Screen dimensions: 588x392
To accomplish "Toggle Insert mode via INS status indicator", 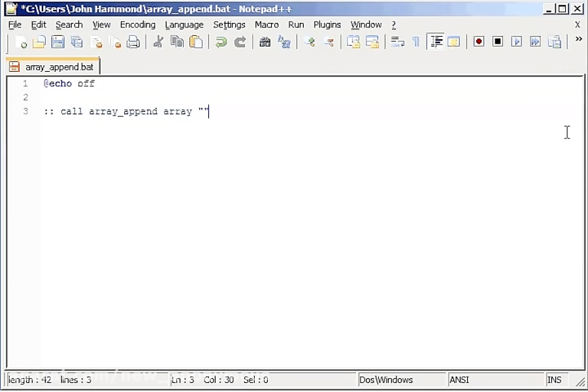I will (554, 380).
